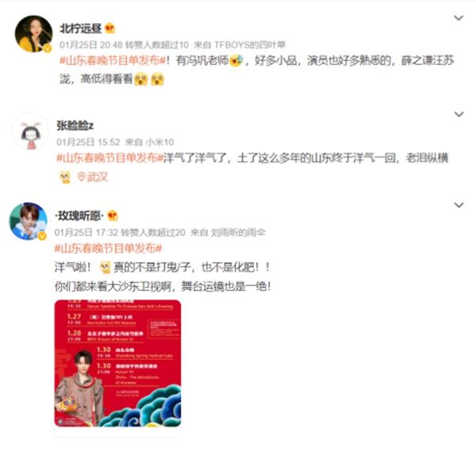
Task: Click the 01月25日 17:32 timestamp
Action: (x=86, y=232)
